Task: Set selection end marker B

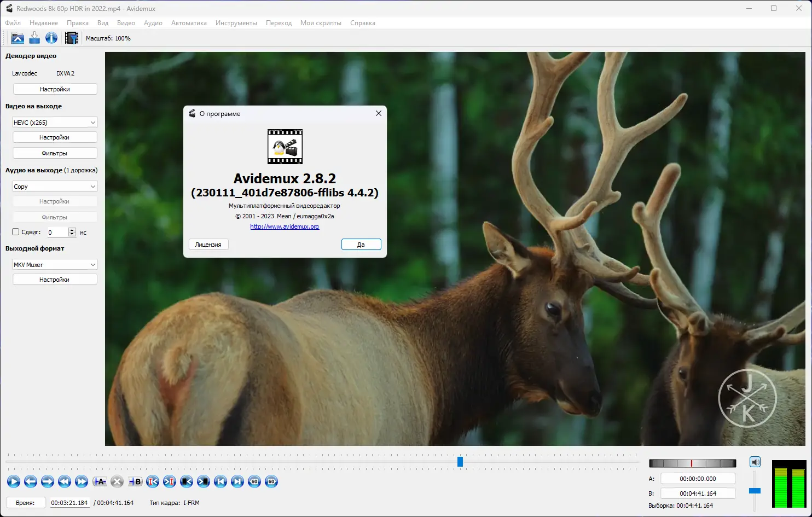Action: pos(135,481)
